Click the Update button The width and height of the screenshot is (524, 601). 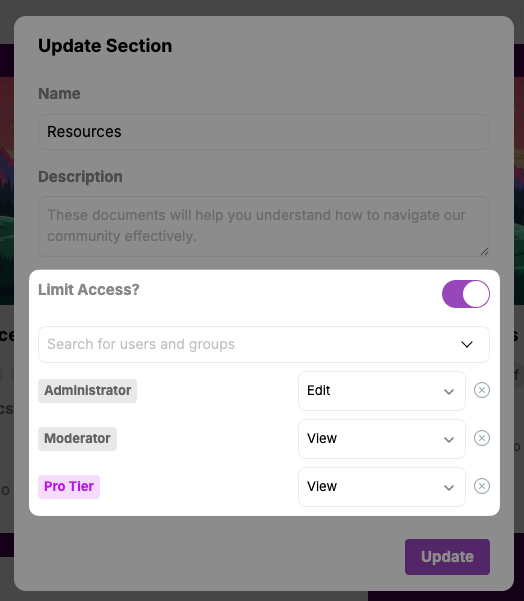(x=447, y=557)
